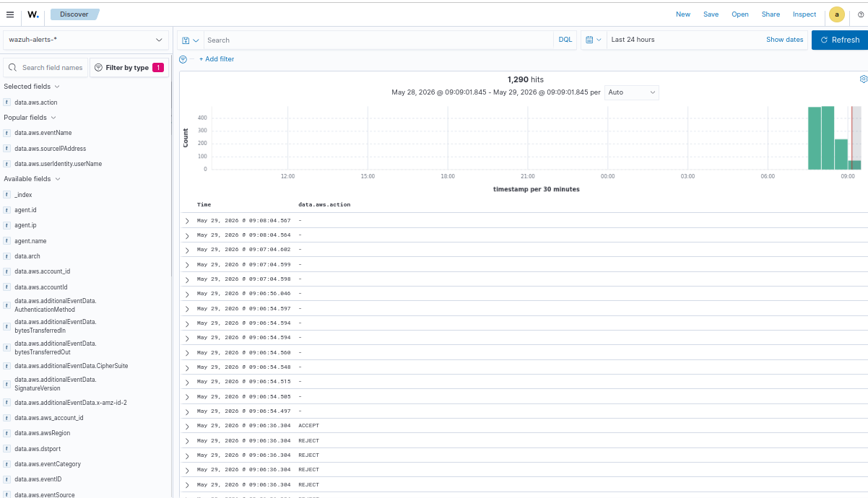Select data.aws.account_id field
The height and width of the screenshot is (498, 868).
pos(42,271)
